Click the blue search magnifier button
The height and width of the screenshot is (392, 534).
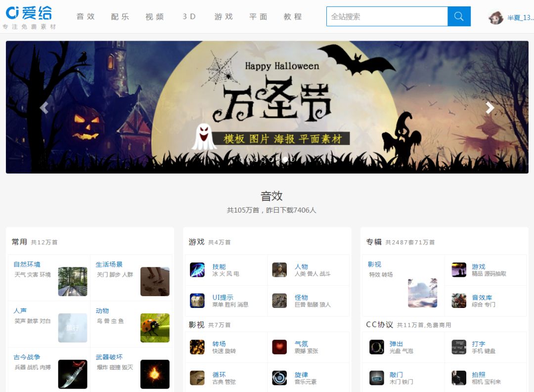459,16
